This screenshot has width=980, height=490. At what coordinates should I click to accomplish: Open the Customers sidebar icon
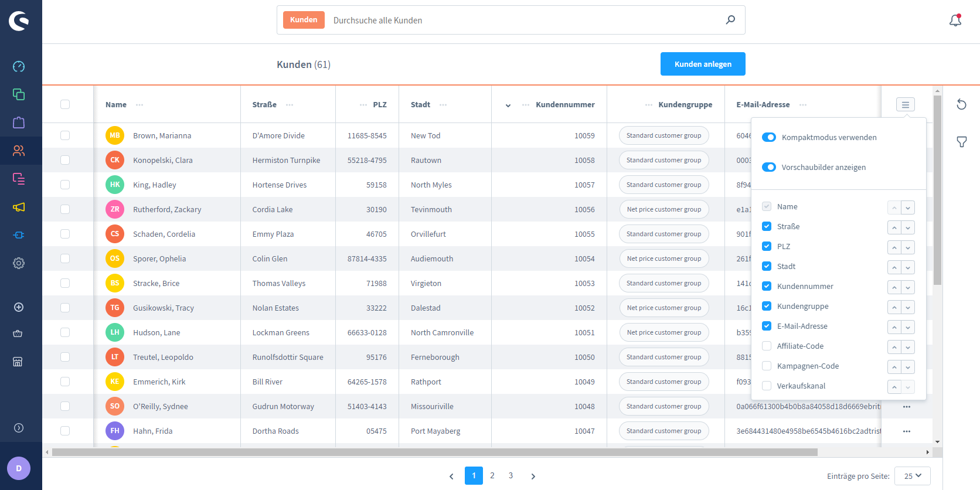click(19, 151)
